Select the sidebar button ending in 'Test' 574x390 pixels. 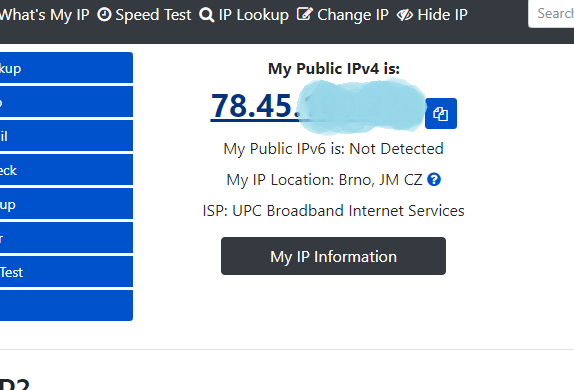point(66,272)
